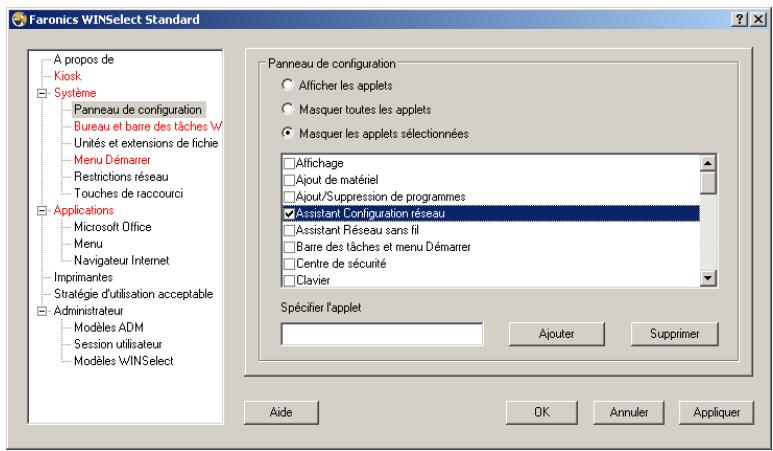The height and width of the screenshot is (451, 773).
Task: Check the Centre de sécurité checkbox
Action: pyautogui.click(x=289, y=264)
